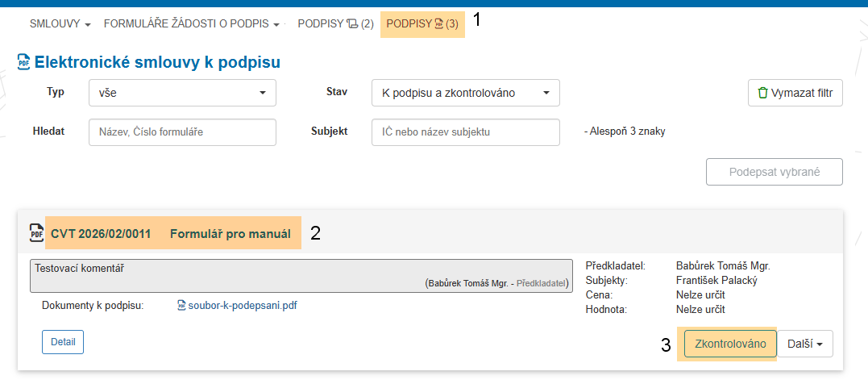
Task: Expand the FORMULÁŘE ŽÁDOSTI O PODPIS menu
Action: [191, 24]
